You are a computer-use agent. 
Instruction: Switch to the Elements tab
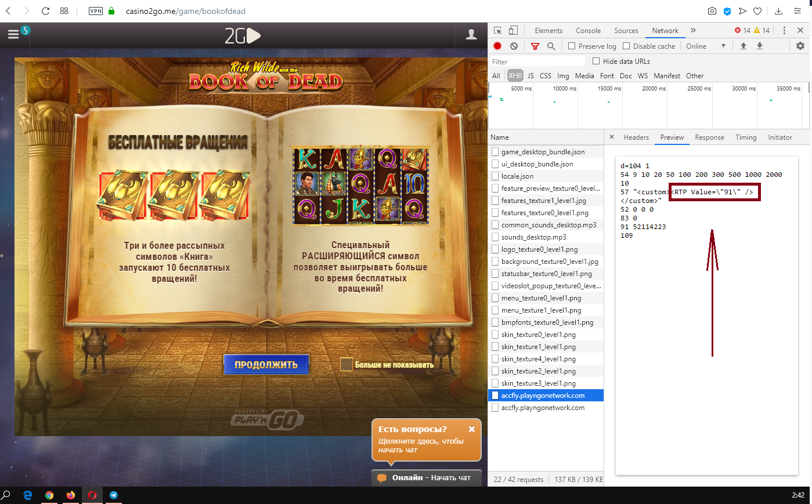tap(548, 31)
